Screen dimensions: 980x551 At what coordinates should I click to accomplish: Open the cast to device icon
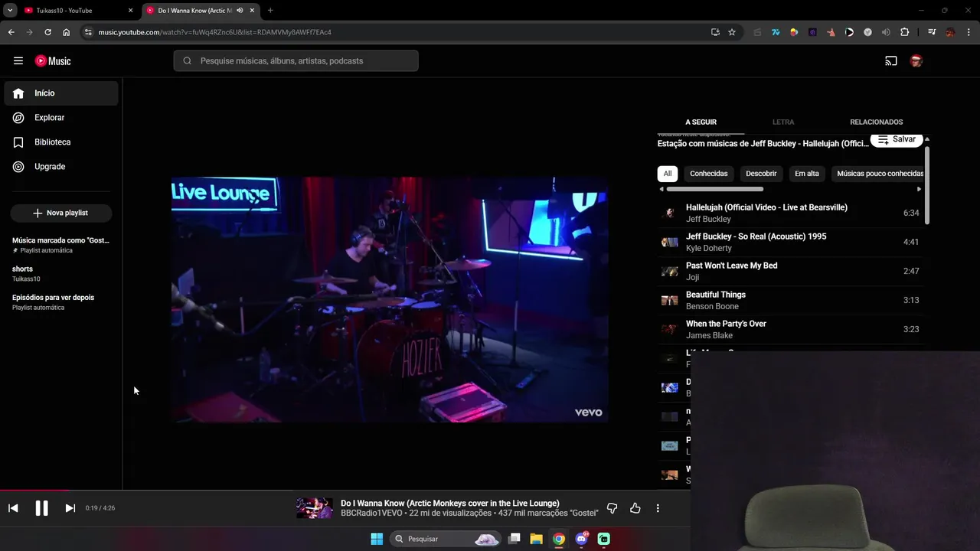point(891,61)
